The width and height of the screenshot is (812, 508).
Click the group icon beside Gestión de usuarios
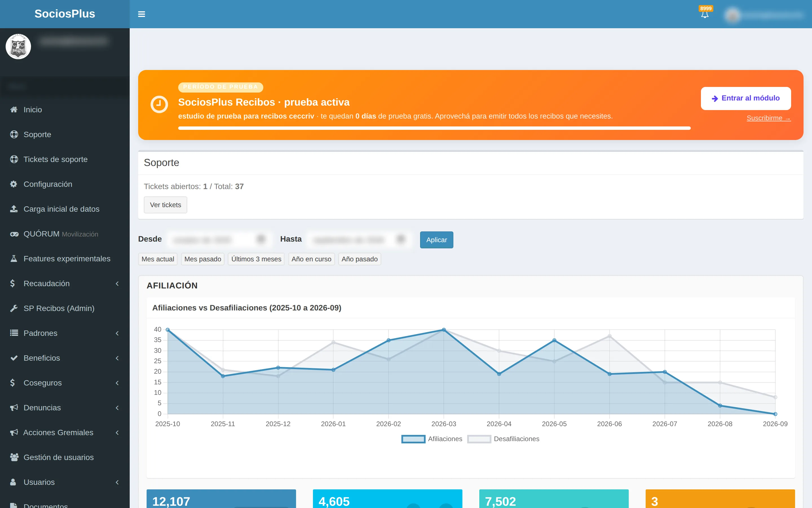(14, 457)
